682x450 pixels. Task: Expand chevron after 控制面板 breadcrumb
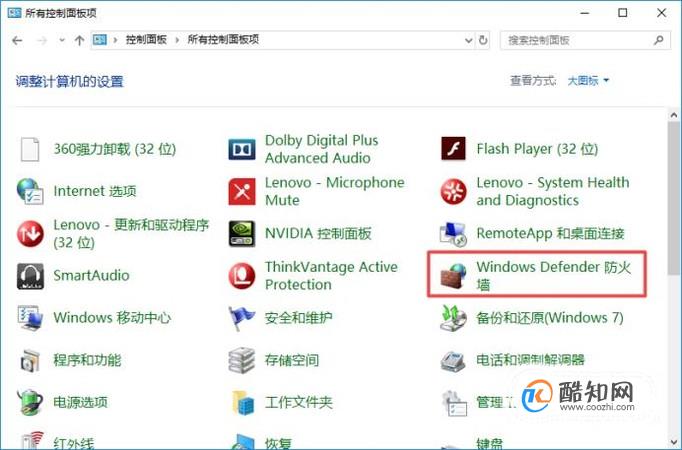point(177,40)
